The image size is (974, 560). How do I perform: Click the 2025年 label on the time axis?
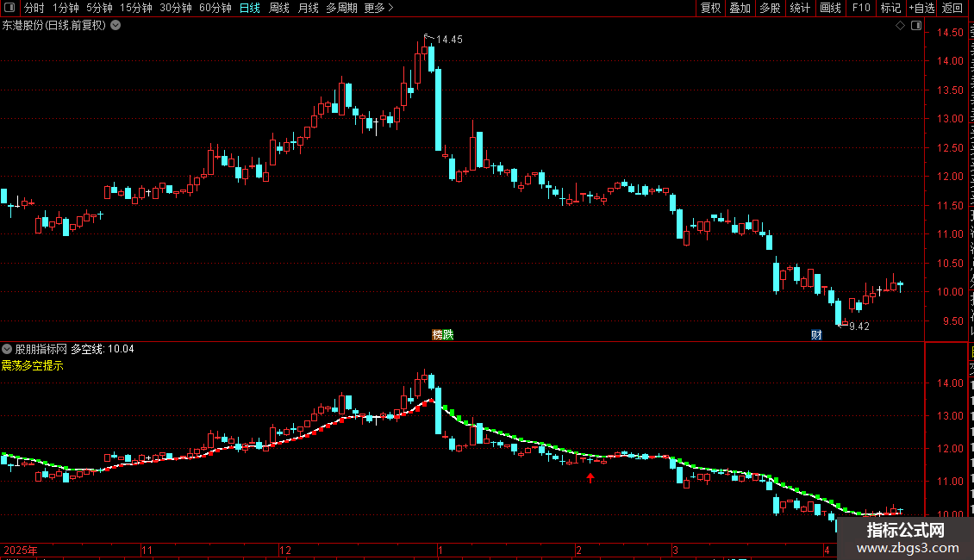21,550
